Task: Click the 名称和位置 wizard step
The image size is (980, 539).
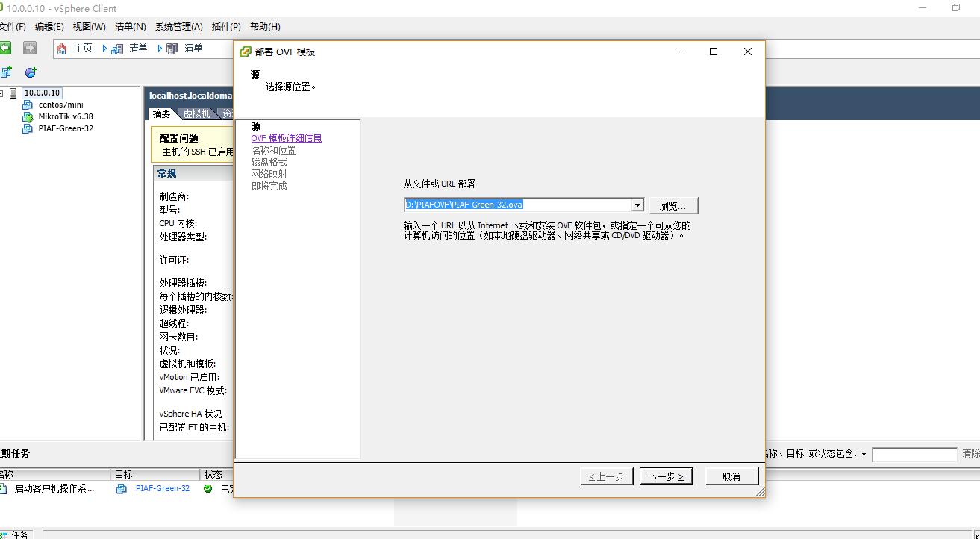Action: (x=273, y=150)
